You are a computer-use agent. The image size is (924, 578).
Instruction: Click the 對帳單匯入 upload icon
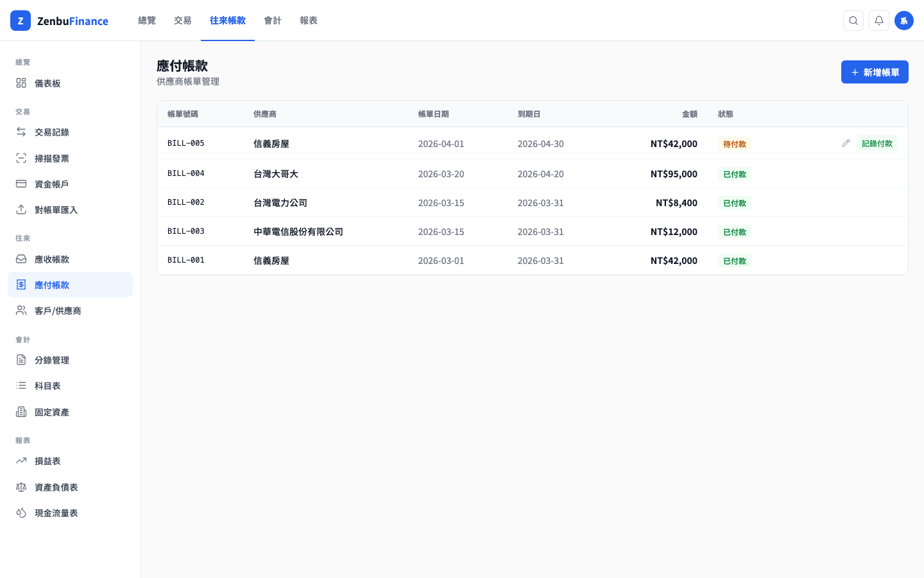coord(21,209)
